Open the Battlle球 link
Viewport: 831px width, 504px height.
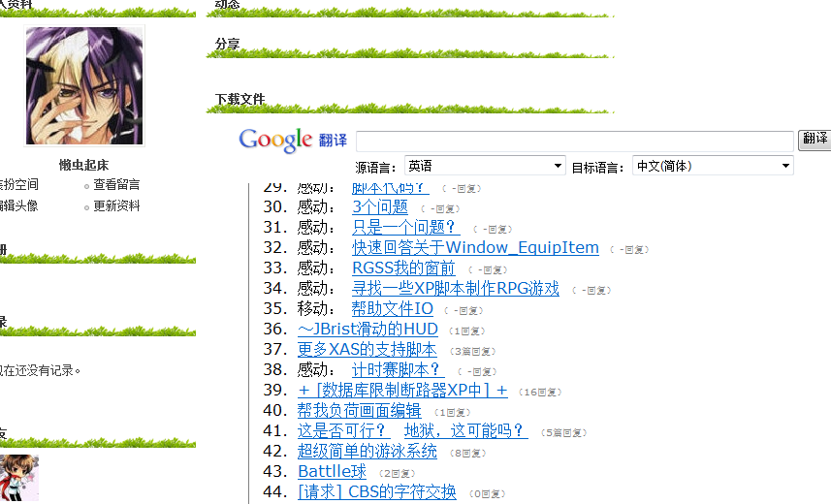point(333,471)
